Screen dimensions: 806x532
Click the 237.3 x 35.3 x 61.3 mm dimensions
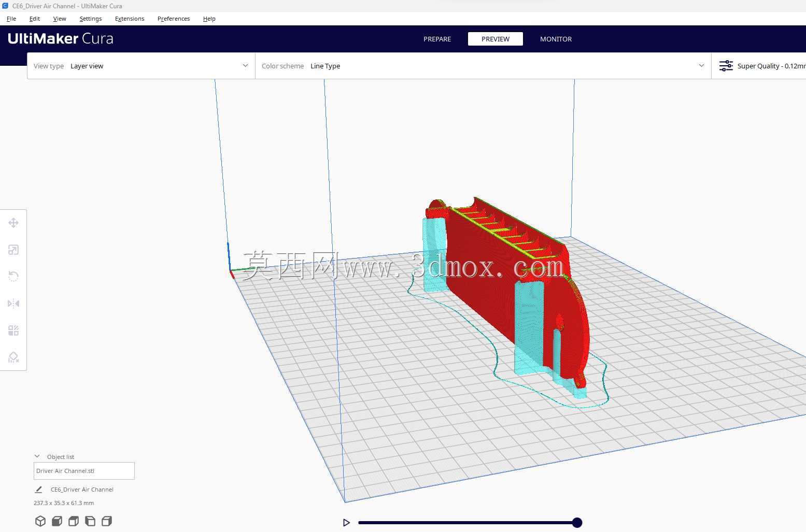[64, 503]
